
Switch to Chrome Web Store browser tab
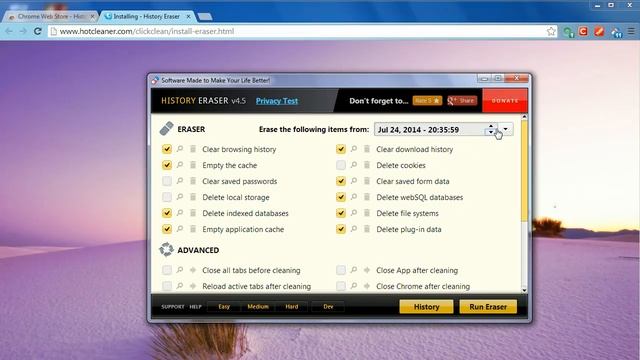51,16
